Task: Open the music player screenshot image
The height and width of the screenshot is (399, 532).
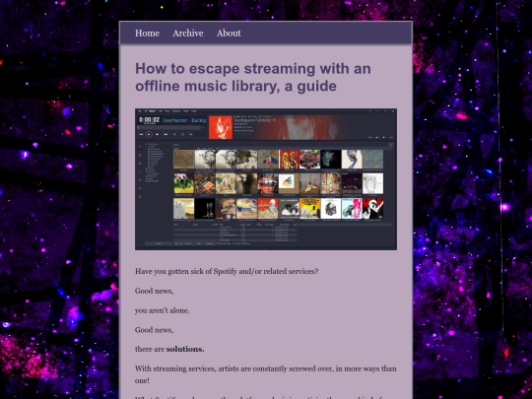Action: (266, 179)
